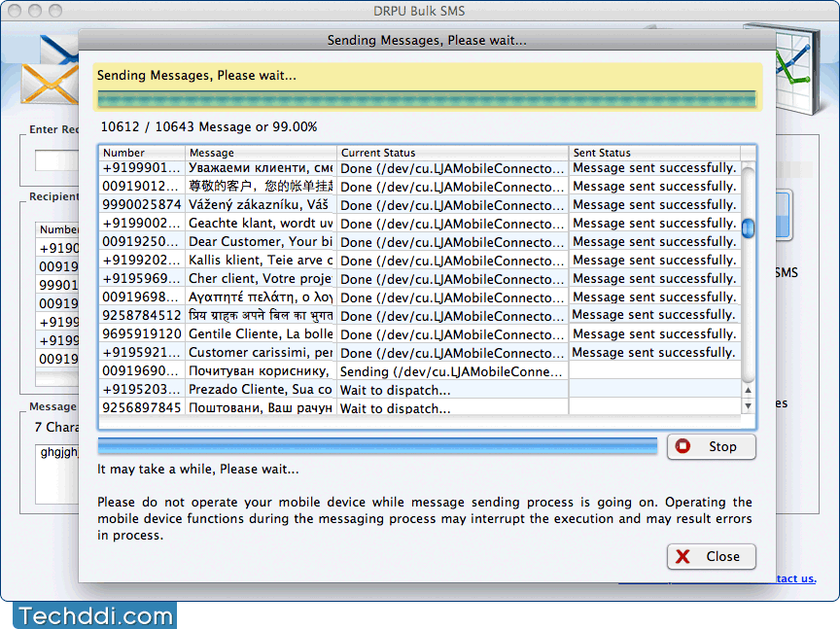Image resolution: width=840 pixels, height=629 pixels.
Task: Click the Current Status column header
Action: [453, 153]
